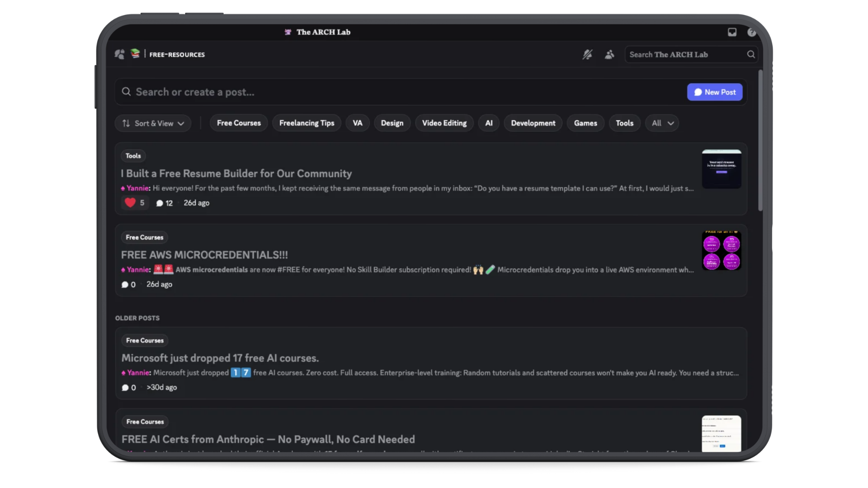React with heart on Resume Builder post
868x488 pixels.
[135, 203]
